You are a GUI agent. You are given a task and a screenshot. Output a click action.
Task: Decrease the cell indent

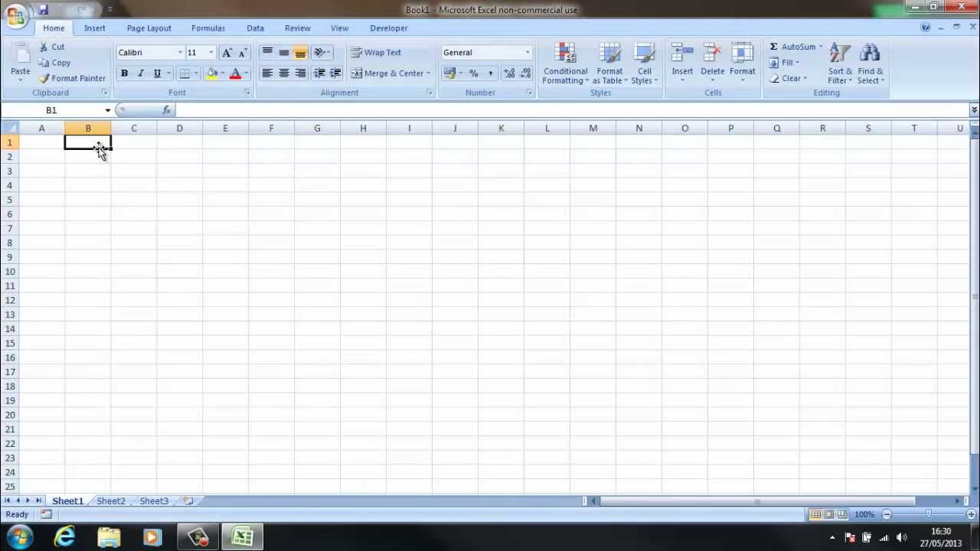click(x=319, y=73)
